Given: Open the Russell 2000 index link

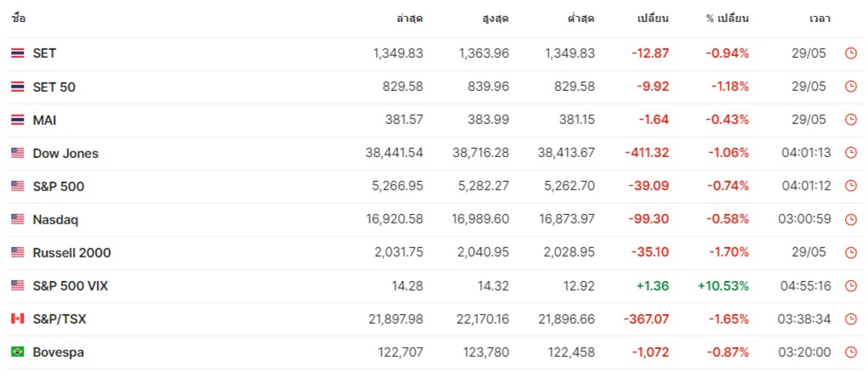Looking at the screenshot, I should tap(71, 253).
